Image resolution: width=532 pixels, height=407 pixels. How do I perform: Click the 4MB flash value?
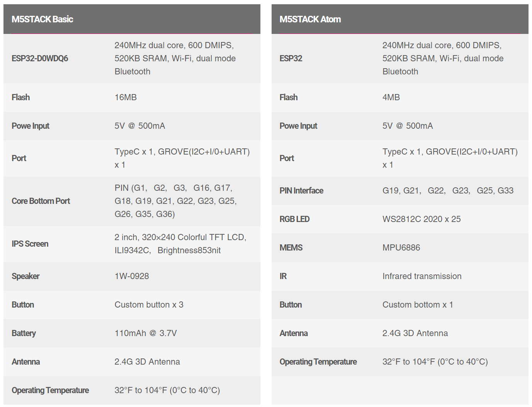coord(391,98)
